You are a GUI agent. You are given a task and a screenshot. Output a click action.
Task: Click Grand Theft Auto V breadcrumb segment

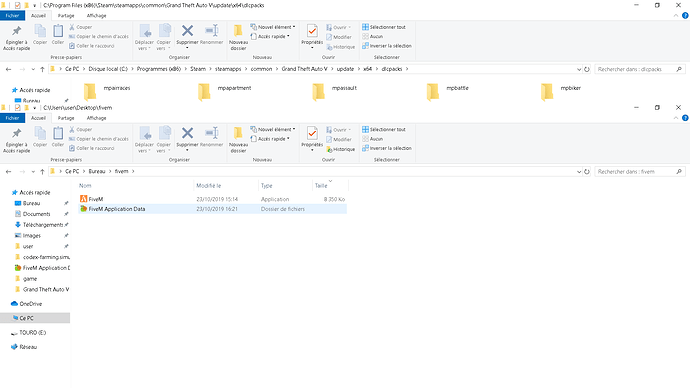305,69
